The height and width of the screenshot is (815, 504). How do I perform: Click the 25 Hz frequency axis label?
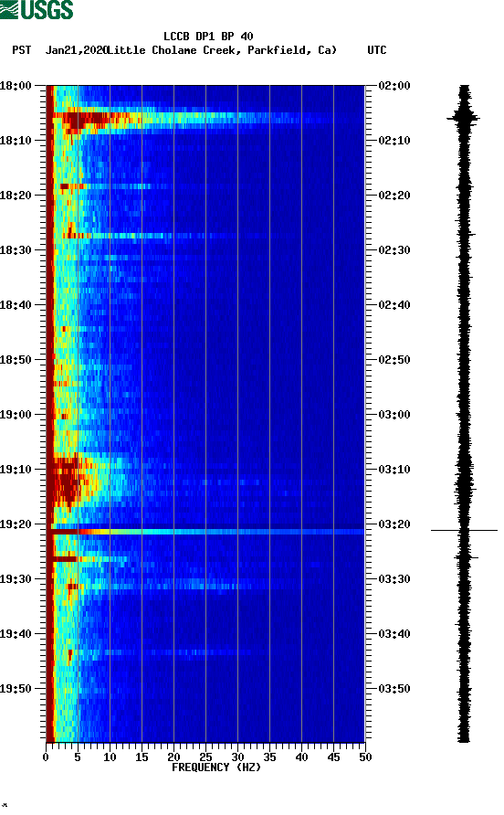click(205, 757)
